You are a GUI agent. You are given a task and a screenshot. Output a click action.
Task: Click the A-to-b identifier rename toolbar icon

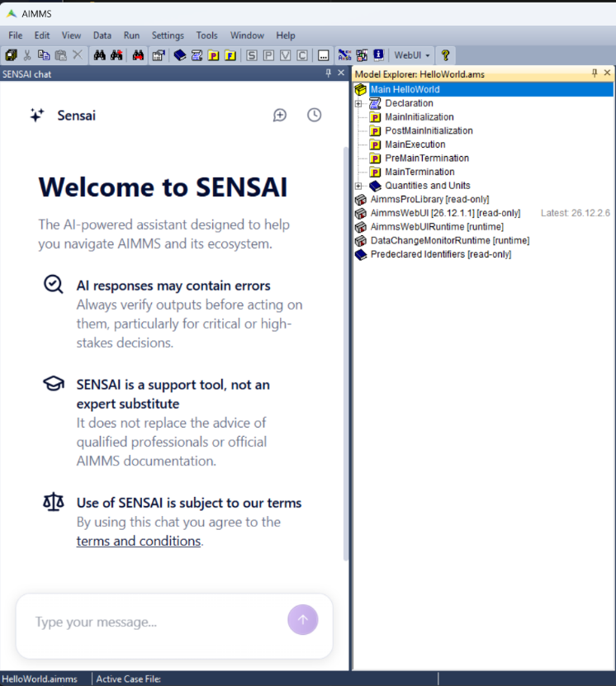(x=345, y=55)
